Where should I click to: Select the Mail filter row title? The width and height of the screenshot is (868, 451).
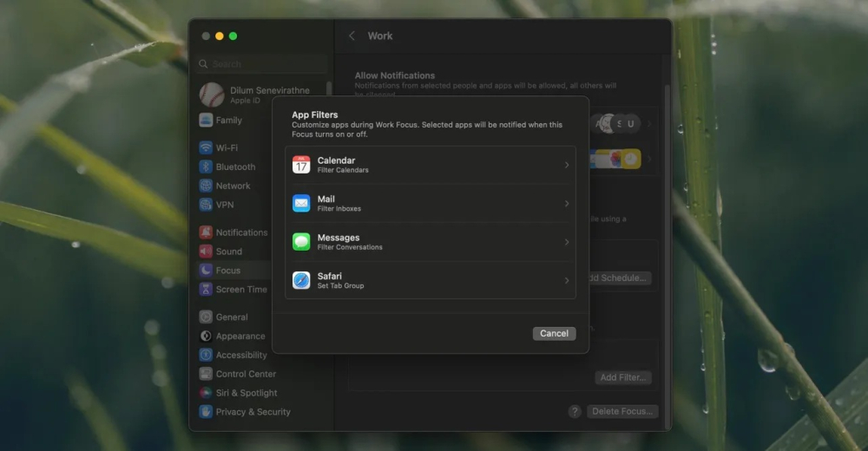point(325,199)
